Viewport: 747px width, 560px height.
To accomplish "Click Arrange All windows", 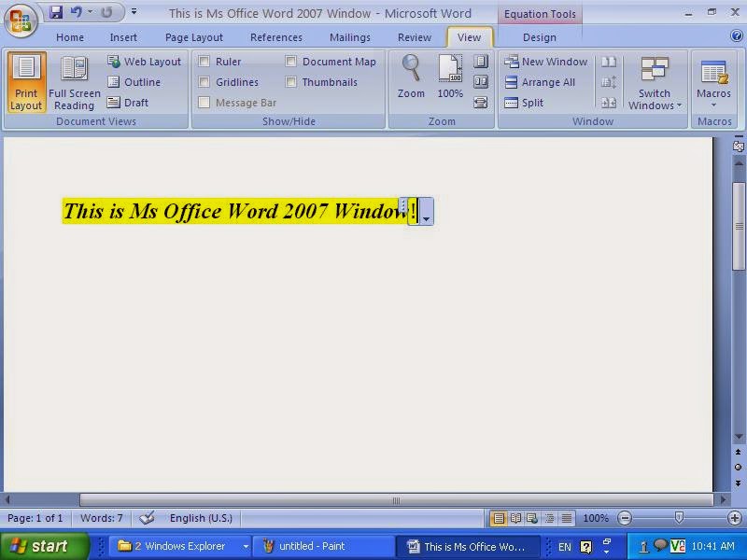I will (540, 82).
